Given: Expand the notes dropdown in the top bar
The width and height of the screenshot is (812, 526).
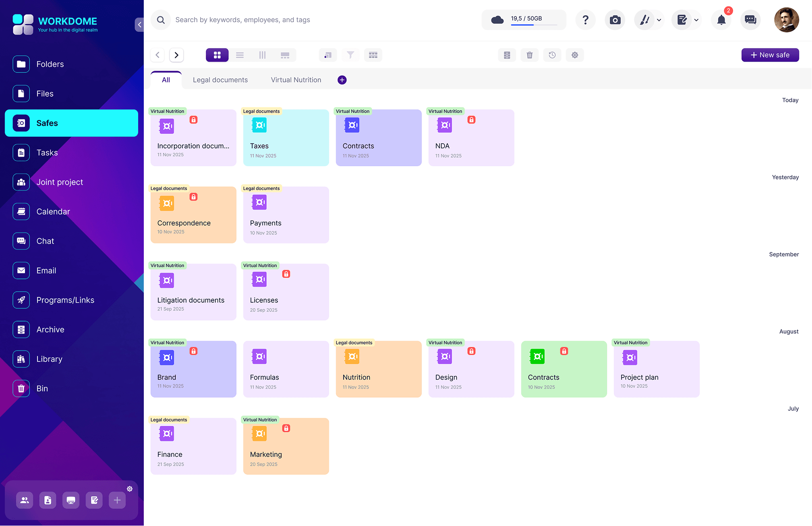Looking at the screenshot, I should [696, 20].
